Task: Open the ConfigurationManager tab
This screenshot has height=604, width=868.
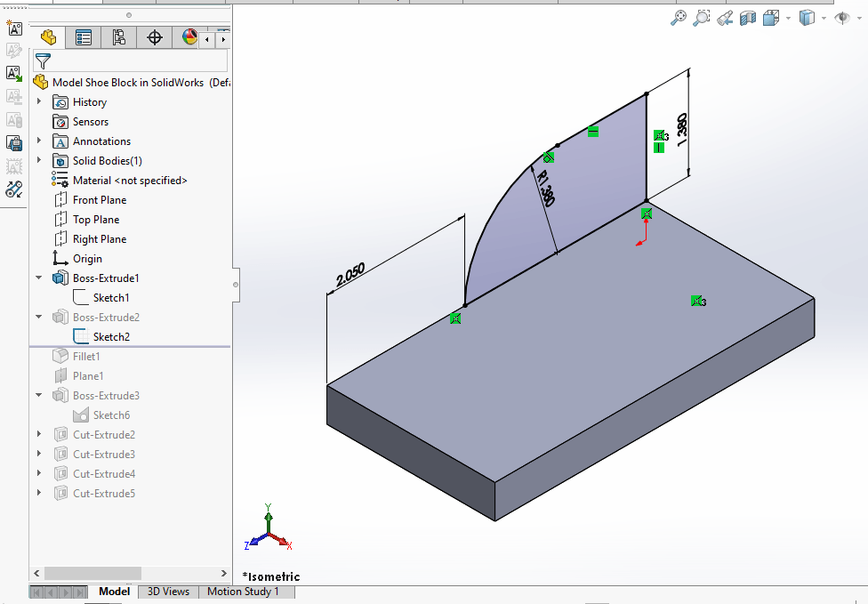Action: click(119, 37)
